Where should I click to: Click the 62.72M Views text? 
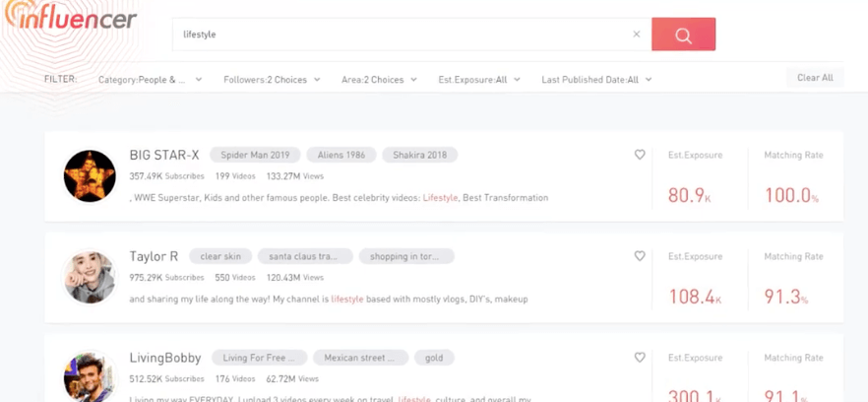[293, 379]
